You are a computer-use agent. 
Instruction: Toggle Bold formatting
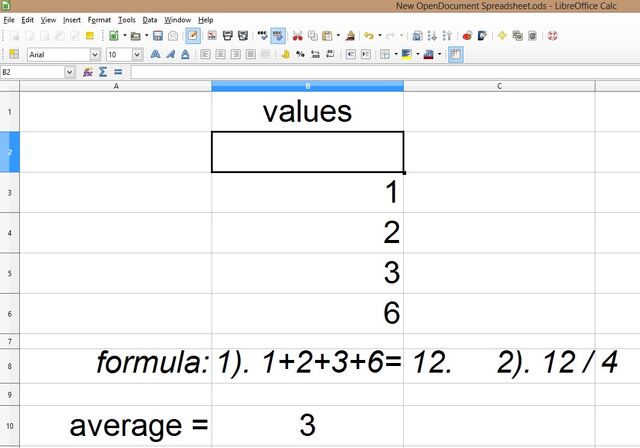coord(155,54)
